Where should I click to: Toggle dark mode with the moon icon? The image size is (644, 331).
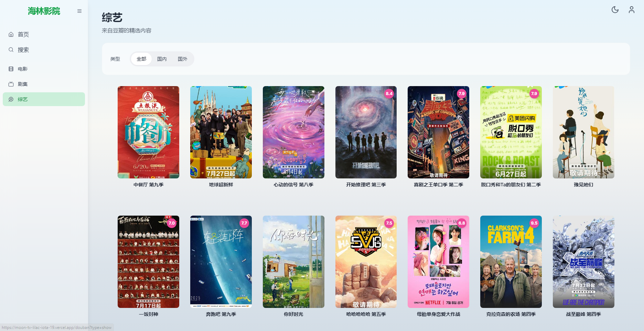615,10
